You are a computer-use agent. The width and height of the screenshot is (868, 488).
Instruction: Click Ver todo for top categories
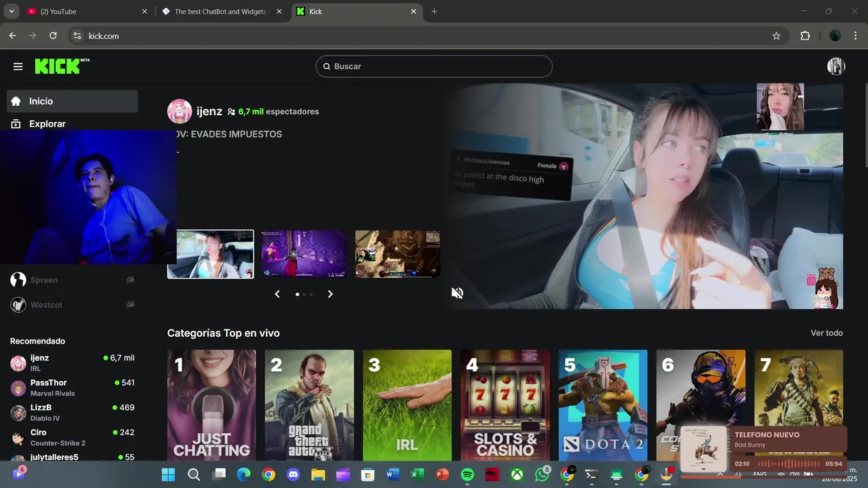click(x=827, y=333)
